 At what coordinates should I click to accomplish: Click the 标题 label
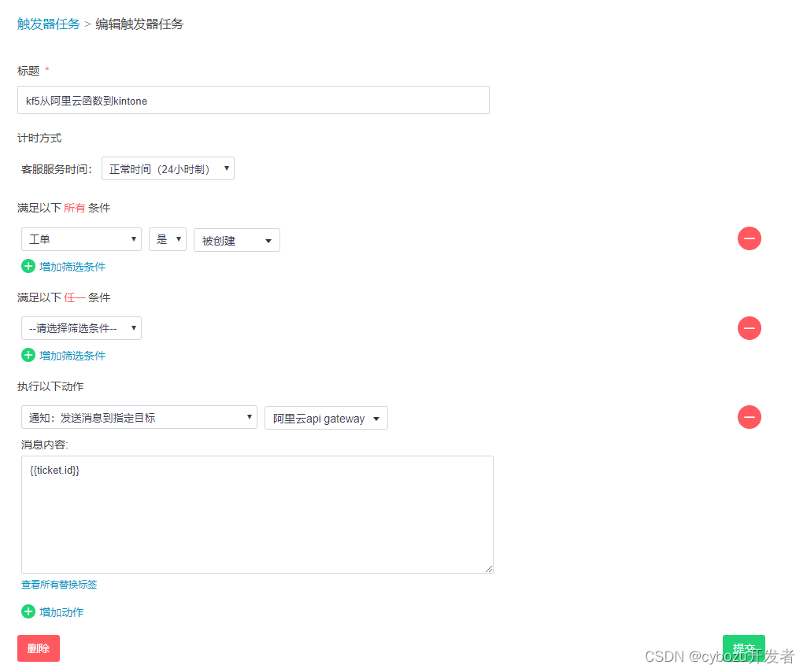[28, 71]
